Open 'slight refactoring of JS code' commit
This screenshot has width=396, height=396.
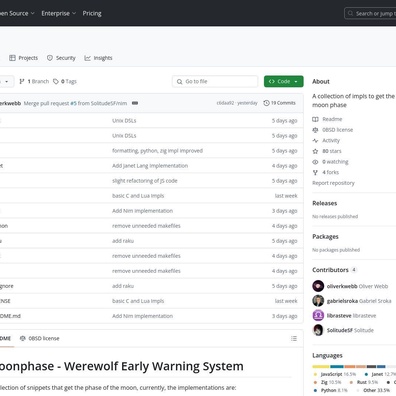[145, 181]
